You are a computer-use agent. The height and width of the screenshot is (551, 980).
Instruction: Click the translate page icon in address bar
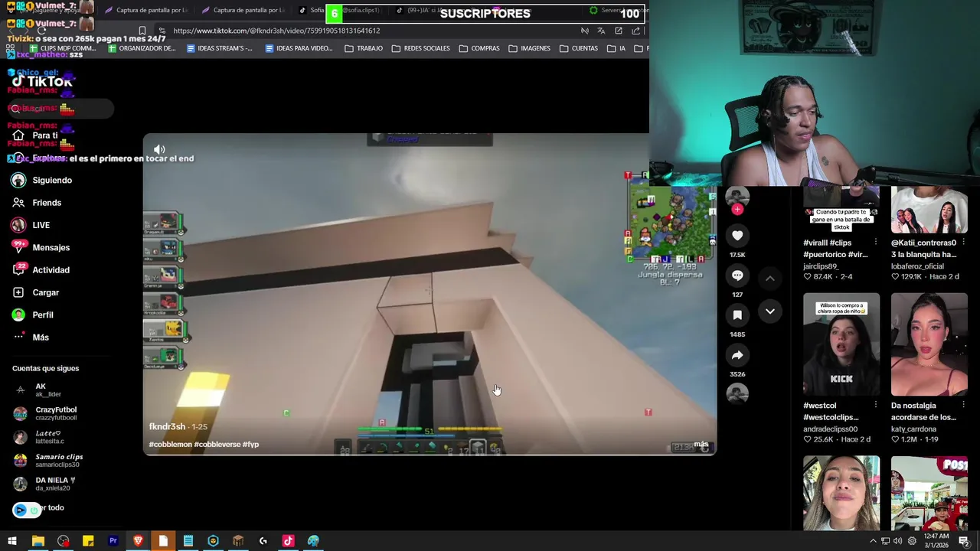tap(601, 31)
